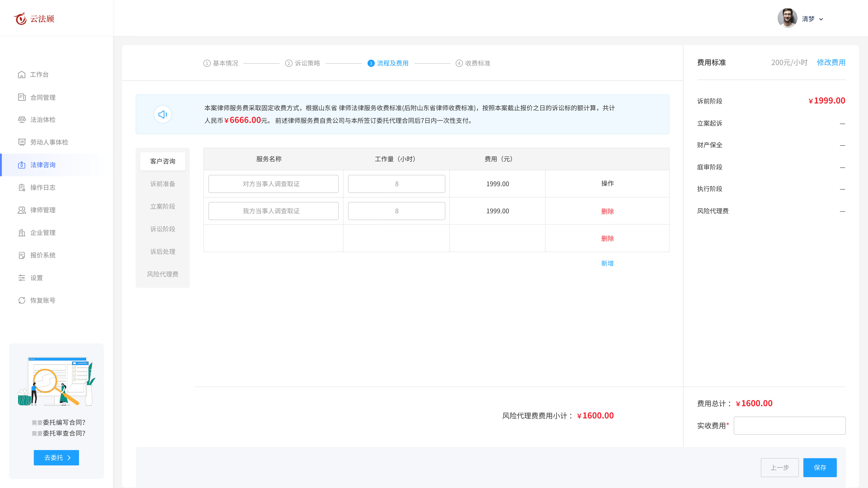Click 风险代理费 label in fee panel
This screenshot has width=868, height=488.
click(713, 211)
